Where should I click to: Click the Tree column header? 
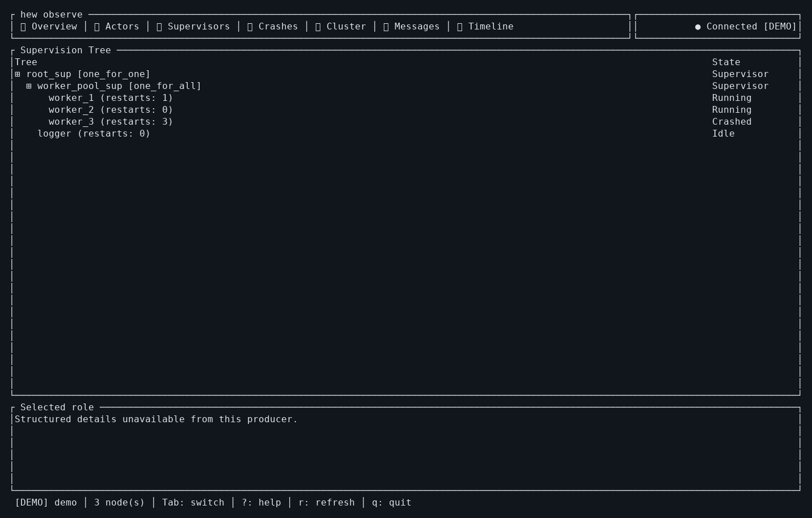[26, 62]
